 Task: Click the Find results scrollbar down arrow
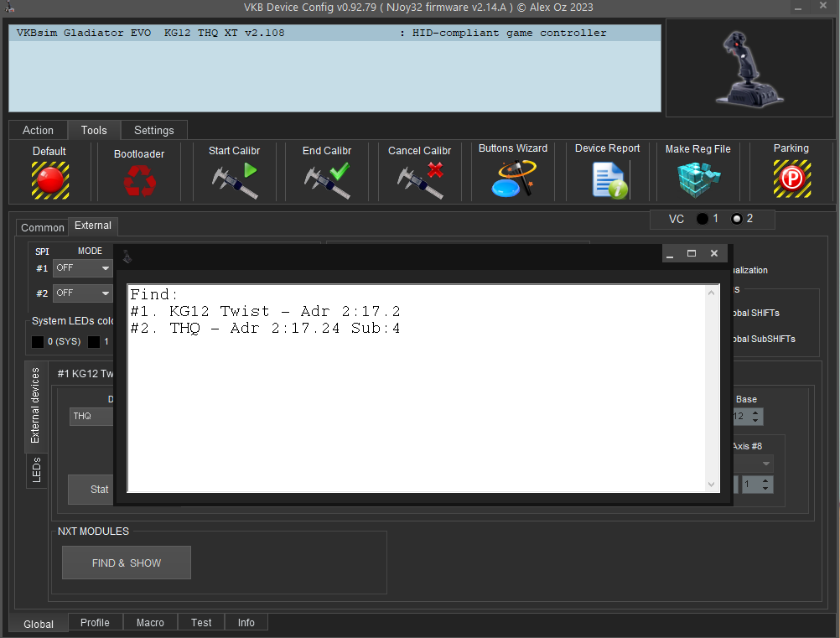coord(712,485)
